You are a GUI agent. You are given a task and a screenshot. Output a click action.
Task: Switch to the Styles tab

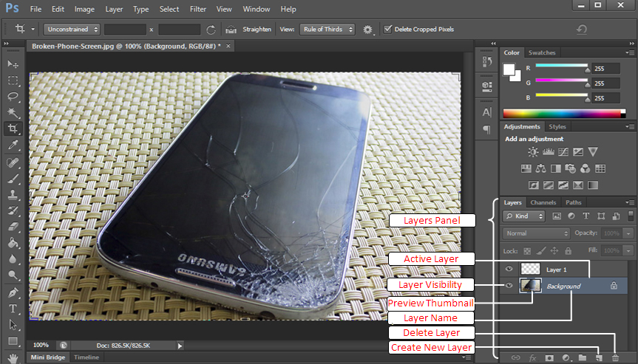[x=557, y=127]
